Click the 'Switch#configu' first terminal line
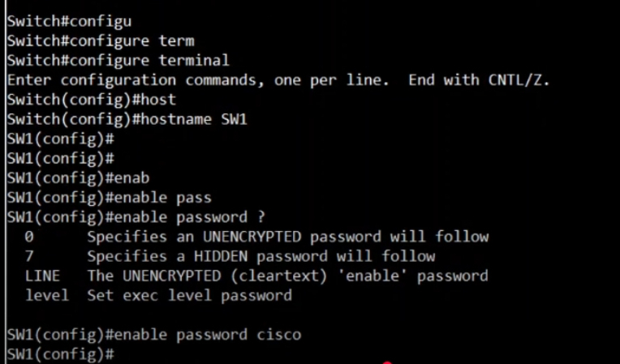 pyautogui.click(x=69, y=21)
